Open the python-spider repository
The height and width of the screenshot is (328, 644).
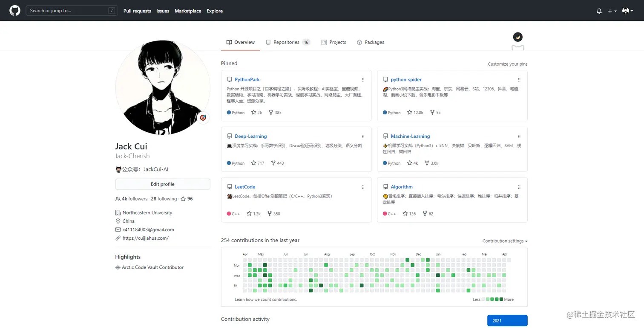(406, 80)
